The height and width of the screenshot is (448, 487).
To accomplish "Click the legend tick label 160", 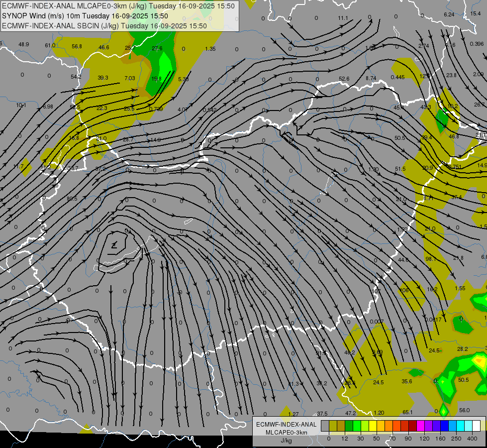I will pyautogui.click(x=440, y=439).
